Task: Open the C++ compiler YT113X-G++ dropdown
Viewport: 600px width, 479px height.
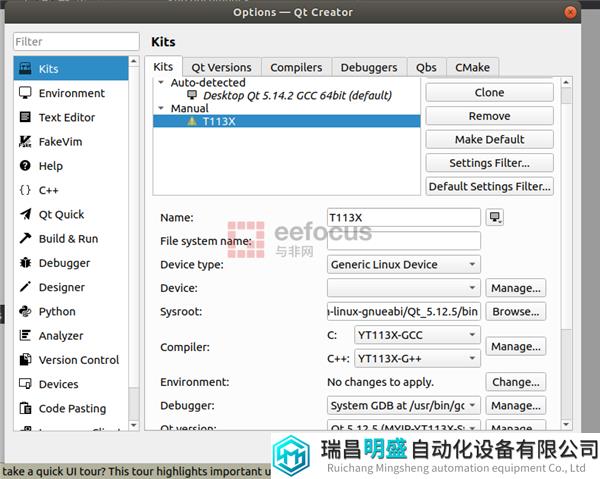Action: click(x=417, y=358)
